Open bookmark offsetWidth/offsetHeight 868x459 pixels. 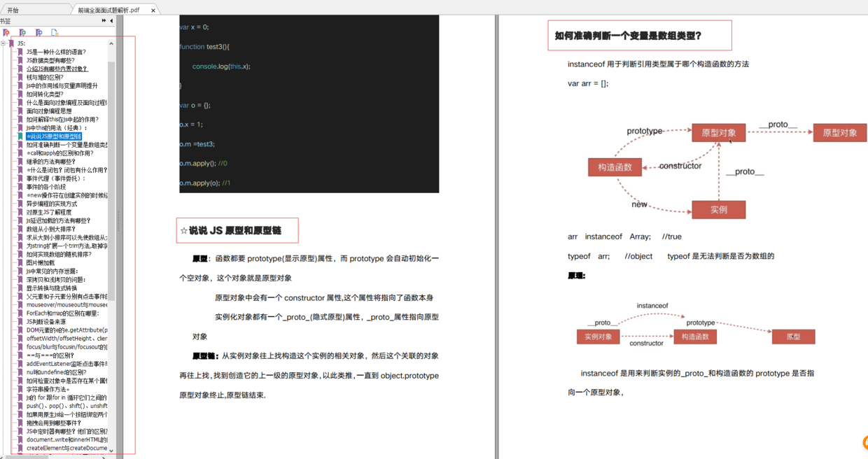67,339
